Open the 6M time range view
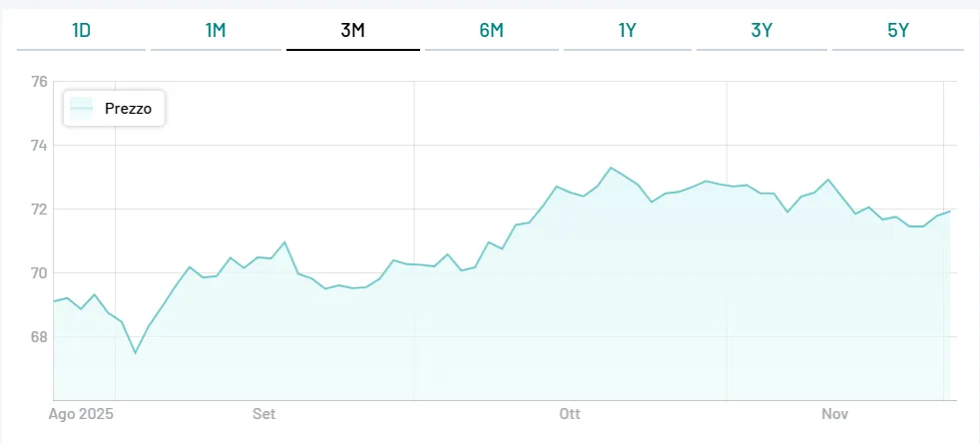 [x=491, y=30]
